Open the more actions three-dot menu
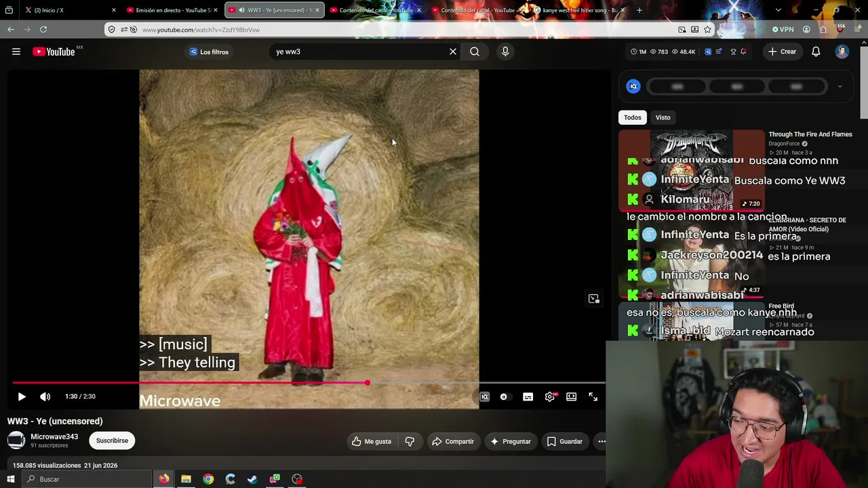This screenshot has height=488, width=868. point(601,441)
